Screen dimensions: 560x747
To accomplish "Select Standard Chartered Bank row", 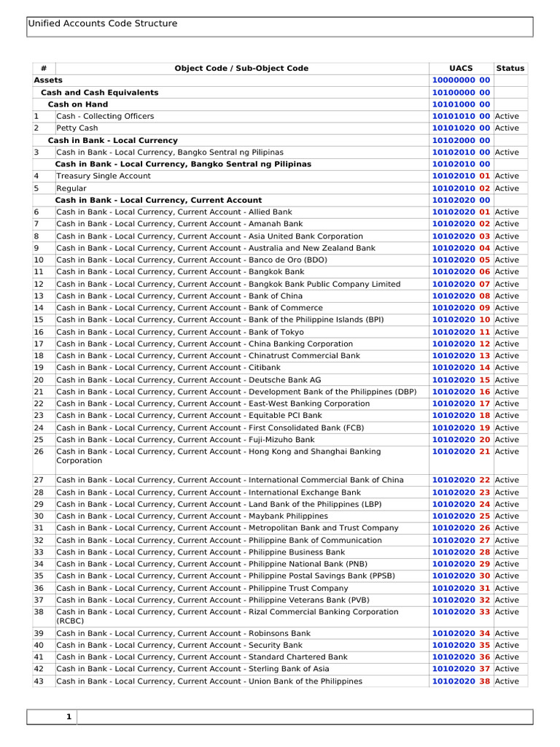I will (280, 657).
